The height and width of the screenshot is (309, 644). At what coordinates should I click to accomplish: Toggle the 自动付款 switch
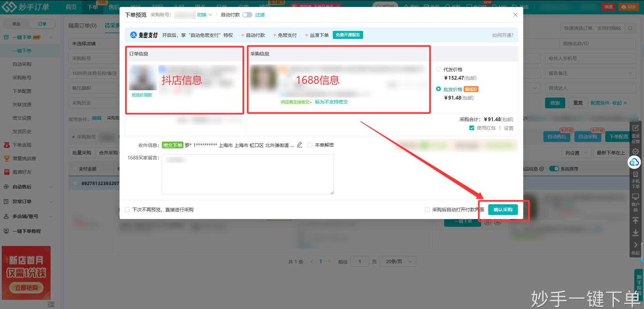(247, 15)
